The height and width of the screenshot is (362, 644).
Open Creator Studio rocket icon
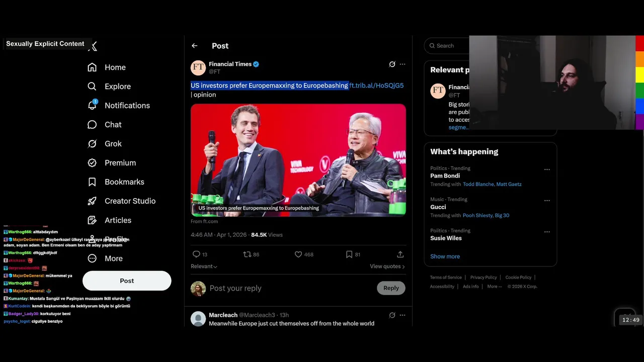click(x=92, y=201)
